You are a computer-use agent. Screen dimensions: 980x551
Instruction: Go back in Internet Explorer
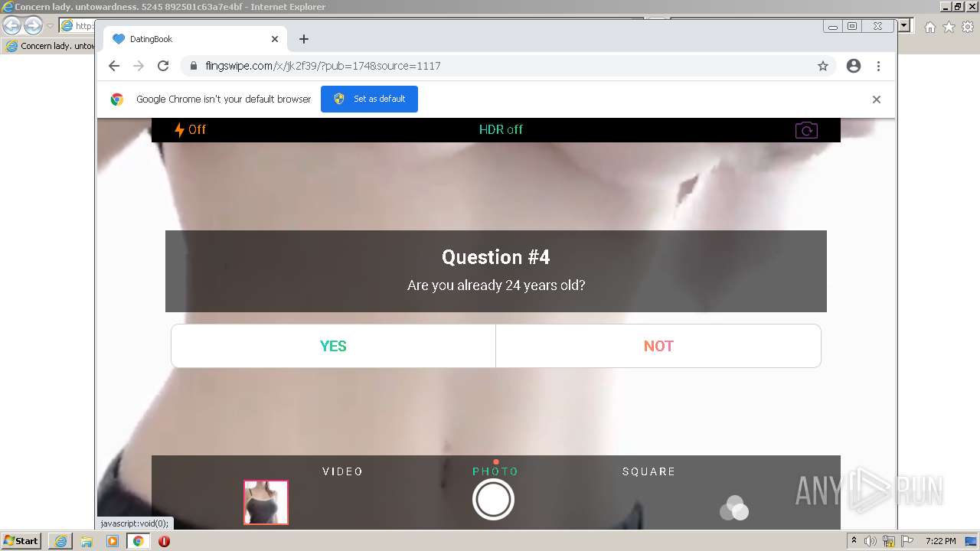pyautogui.click(x=12, y=25)
